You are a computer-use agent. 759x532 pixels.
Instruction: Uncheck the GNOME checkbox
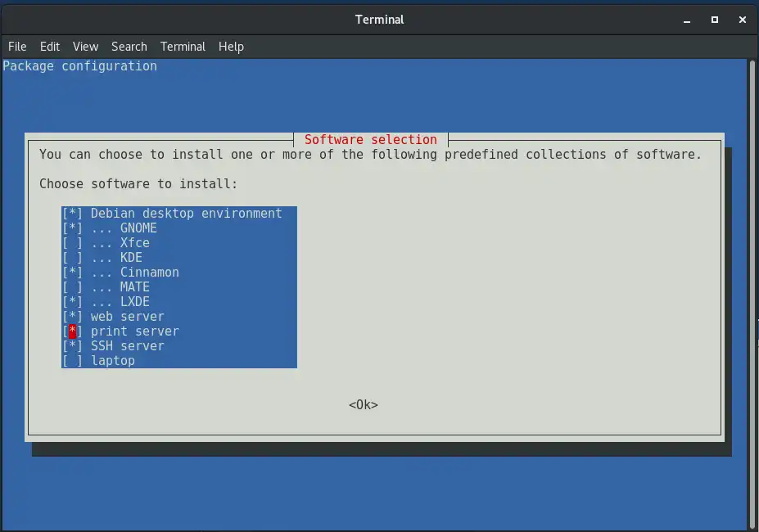tap(73, 228)
